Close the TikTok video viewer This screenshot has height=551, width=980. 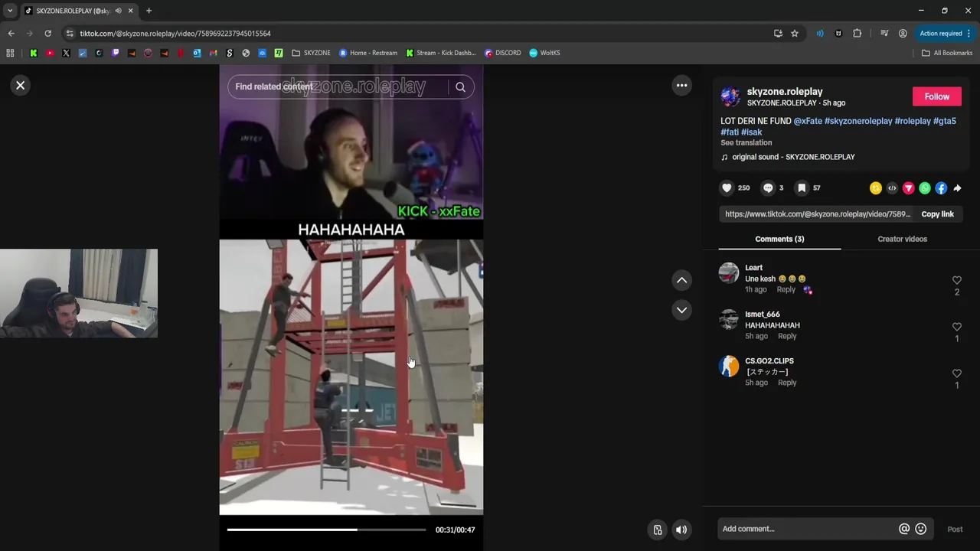21,86
